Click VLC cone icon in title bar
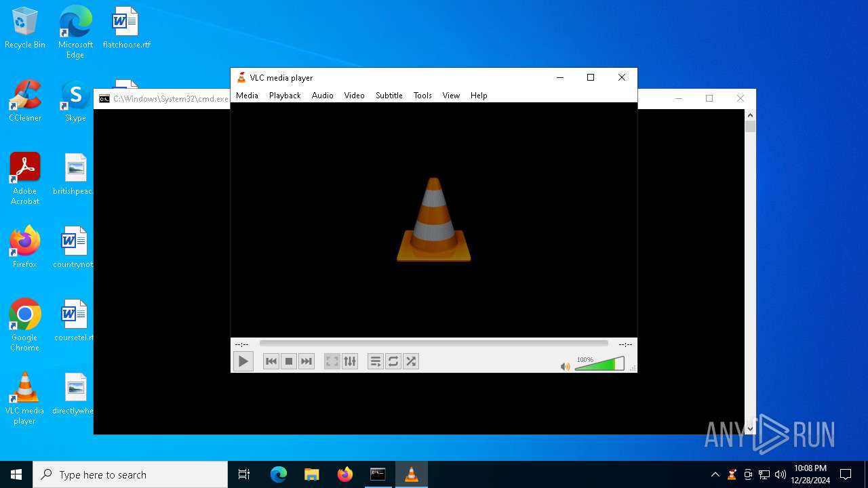Viewport: 868px width, 488px height. tap(241, 78)
